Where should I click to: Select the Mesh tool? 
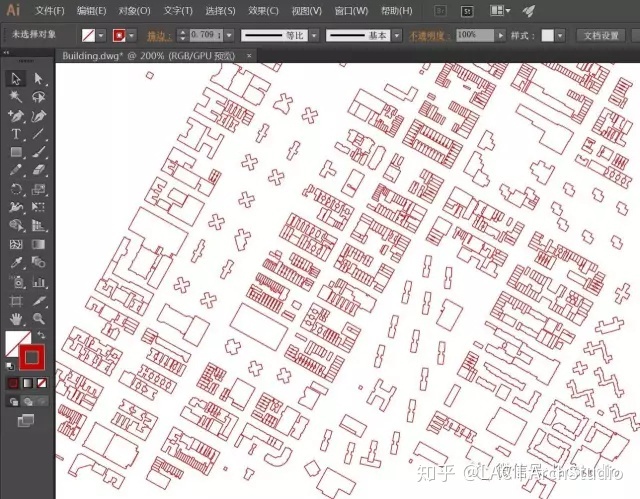16,244
